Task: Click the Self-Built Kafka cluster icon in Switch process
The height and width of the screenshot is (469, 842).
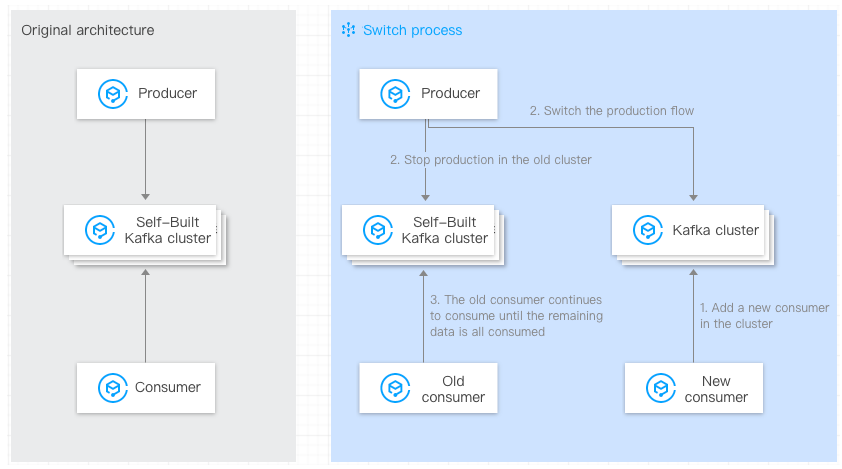Action: tap(377, 230)
